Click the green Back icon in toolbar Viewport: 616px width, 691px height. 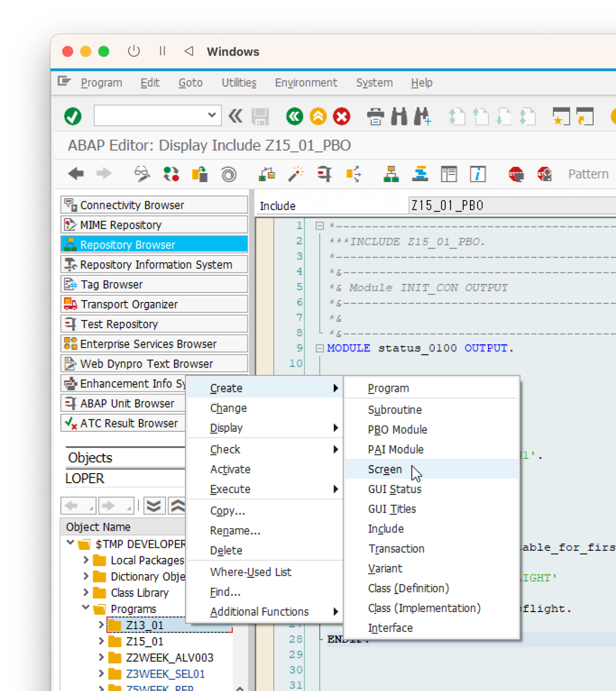tap(294, 116)
